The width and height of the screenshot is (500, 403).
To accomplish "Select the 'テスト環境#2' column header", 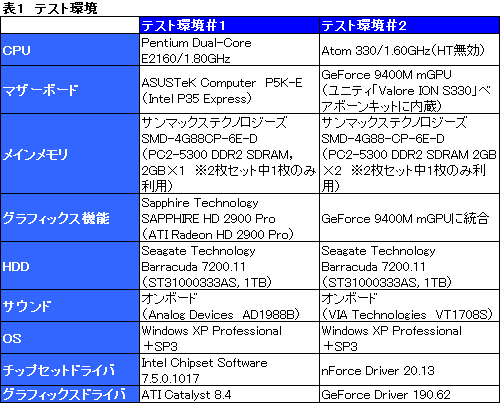I will tap(409, 25).
